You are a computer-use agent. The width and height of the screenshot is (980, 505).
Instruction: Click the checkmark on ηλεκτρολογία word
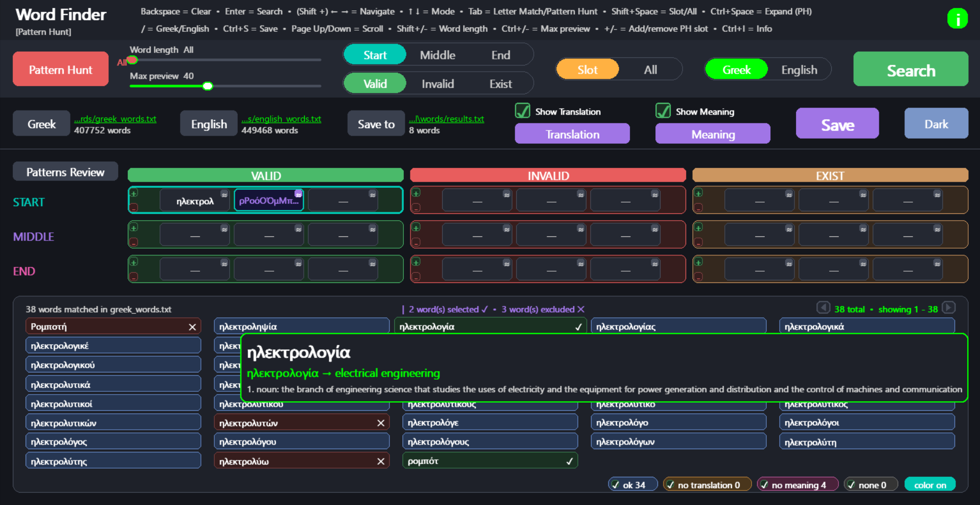pyautogui.click(x=578, y=327)
